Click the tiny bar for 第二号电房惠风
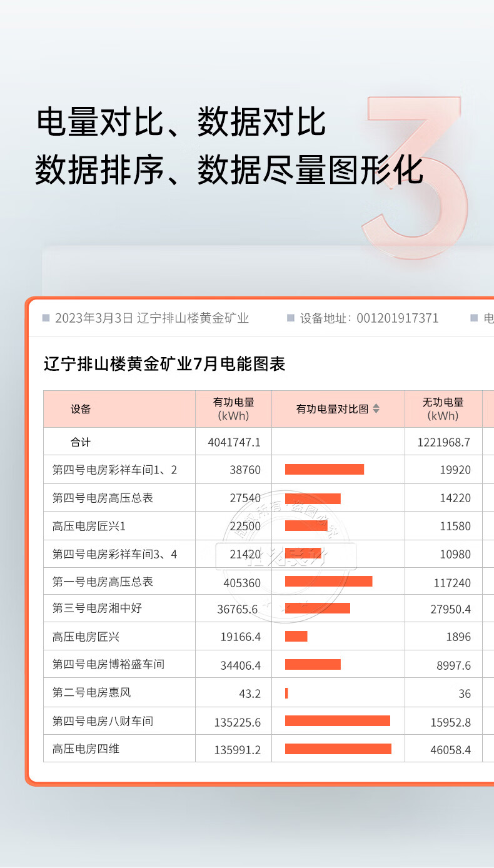This screenshot has height=868, width=494. point(286,693)
